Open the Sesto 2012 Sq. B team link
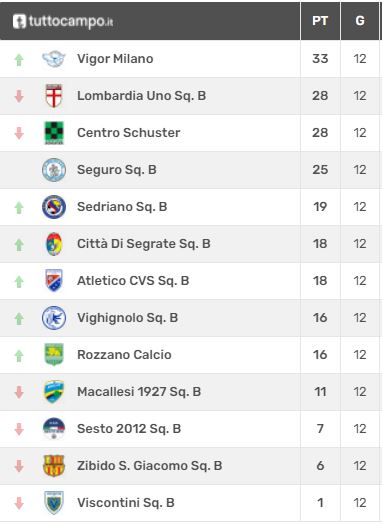 pos(129,428)
